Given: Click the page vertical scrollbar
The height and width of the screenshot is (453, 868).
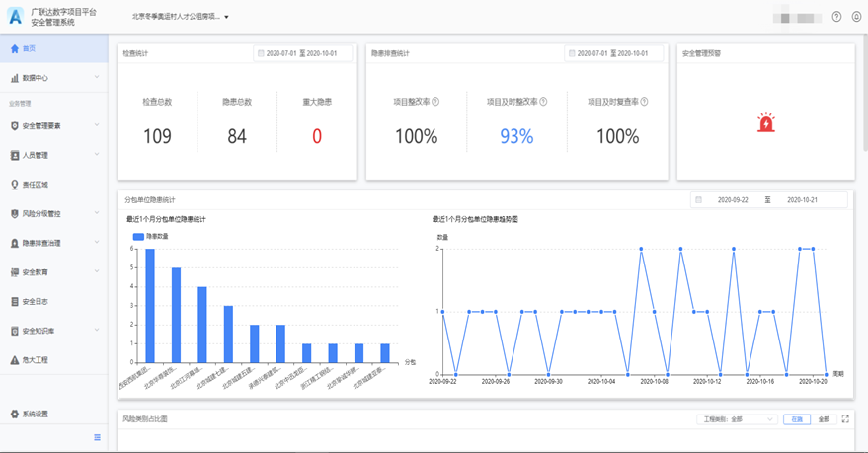Looking at the screenshot, I should tap(865, 94).
